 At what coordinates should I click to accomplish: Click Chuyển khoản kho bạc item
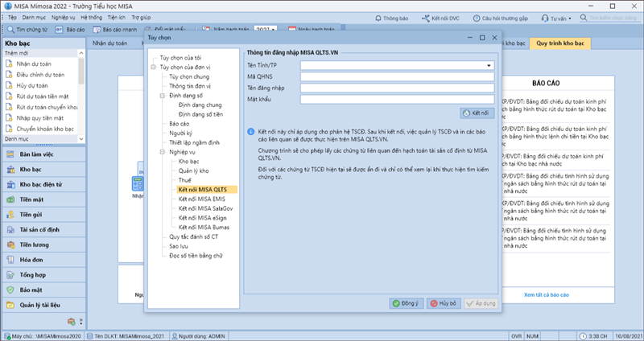(x=45, y=129)
